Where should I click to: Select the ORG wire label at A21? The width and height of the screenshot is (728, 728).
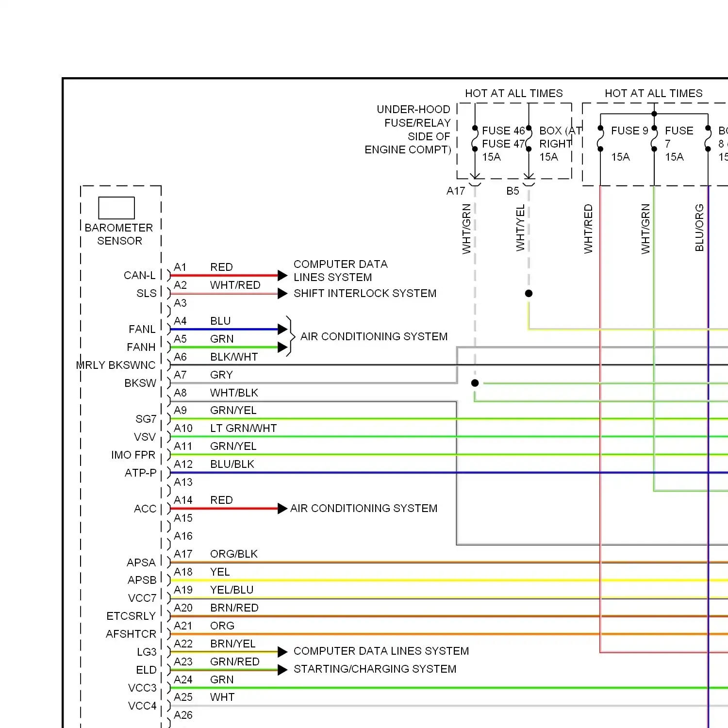222,626
